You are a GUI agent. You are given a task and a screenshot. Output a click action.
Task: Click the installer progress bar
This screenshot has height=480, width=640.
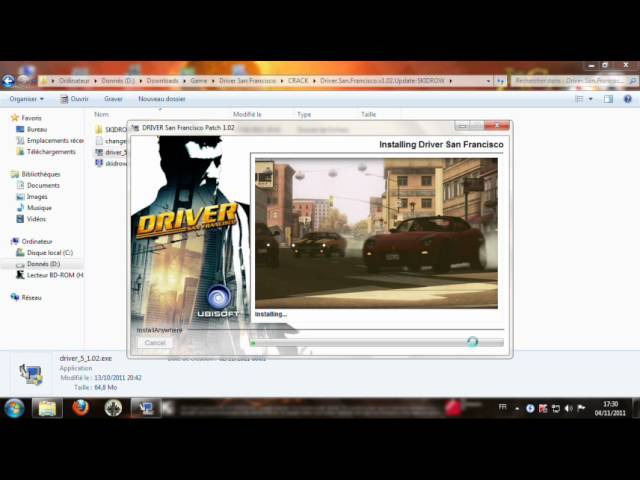click(x=377, y=343)
